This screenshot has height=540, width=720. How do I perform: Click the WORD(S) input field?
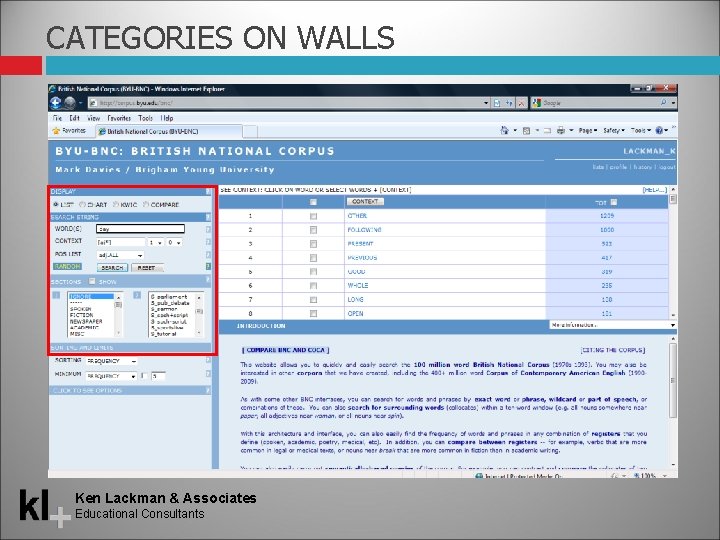coord(141,229)
